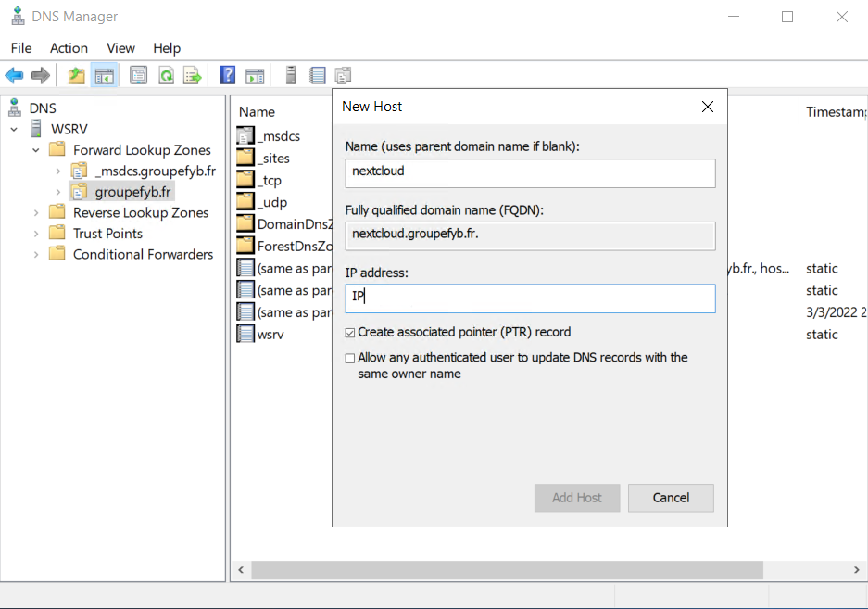Open Help using the blue question mark icon
The width and height of the screenshot is (868, 609).
[x=226, y=75]
